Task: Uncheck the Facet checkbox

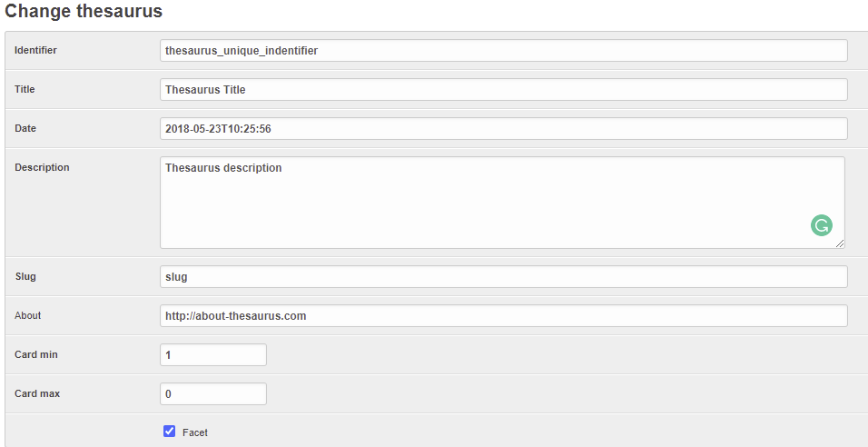Action: 169,432
